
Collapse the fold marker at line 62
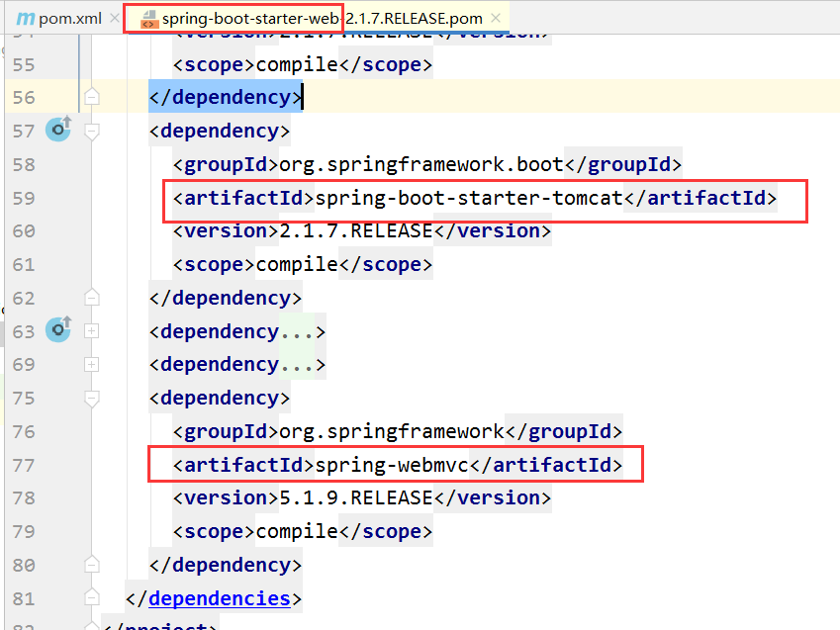[92, 298]
